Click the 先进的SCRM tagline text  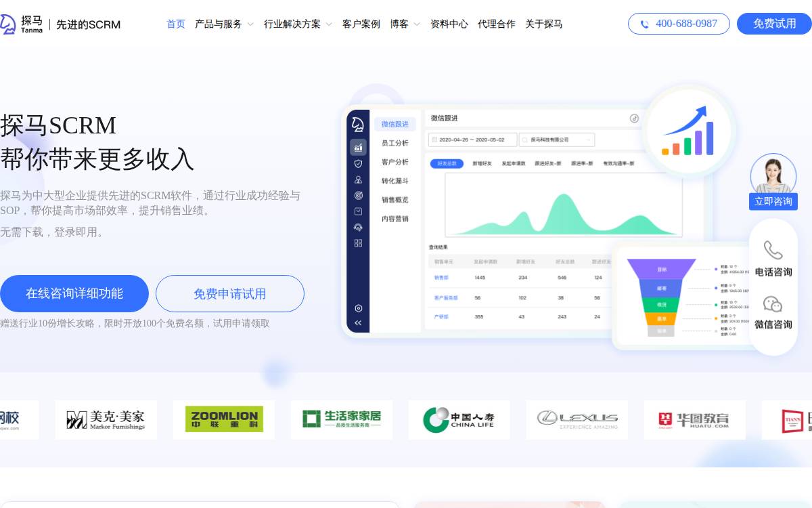88,24
